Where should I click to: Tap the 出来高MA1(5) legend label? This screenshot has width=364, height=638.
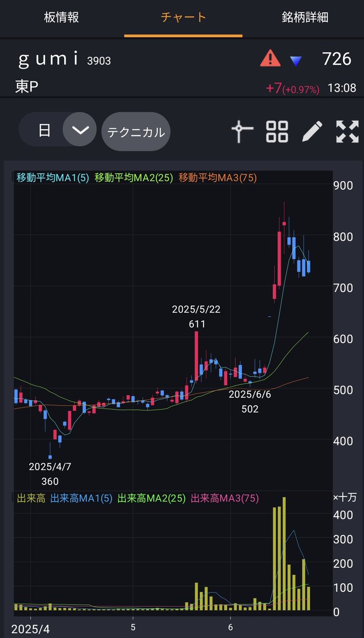pos(82,498)
